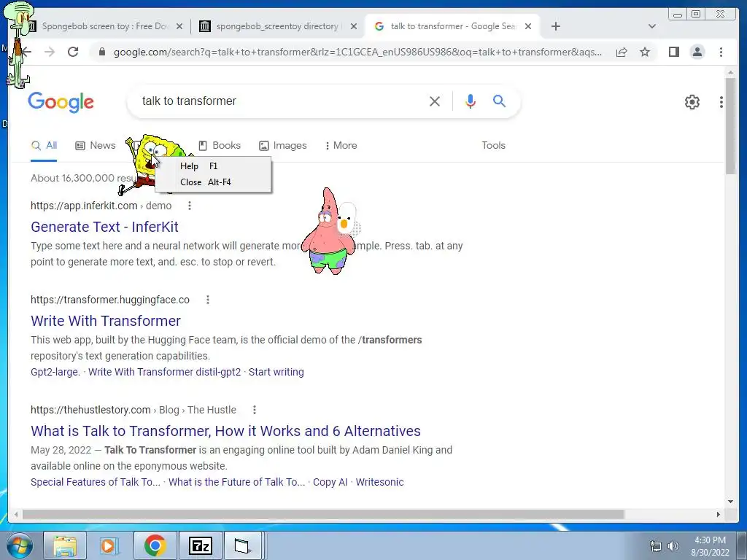The image size is (747, 560).
Task: Open the Writesonic sitelink
Action: 379,482
